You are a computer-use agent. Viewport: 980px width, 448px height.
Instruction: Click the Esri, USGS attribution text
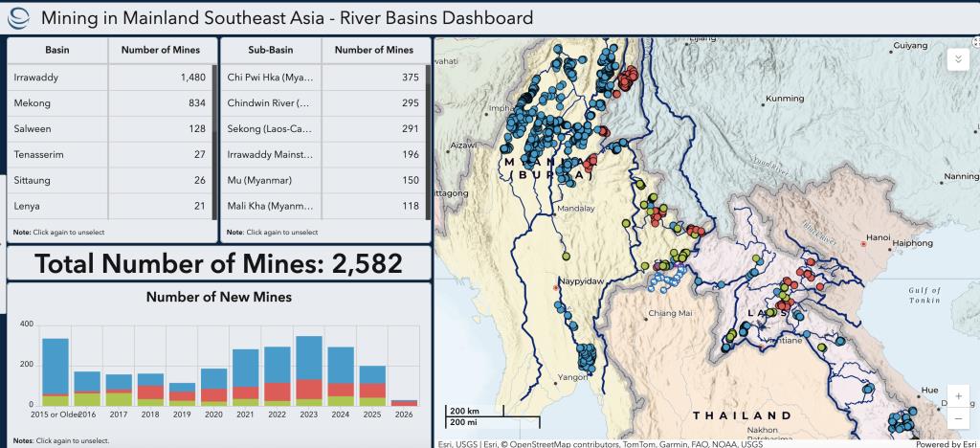[599, 444]
